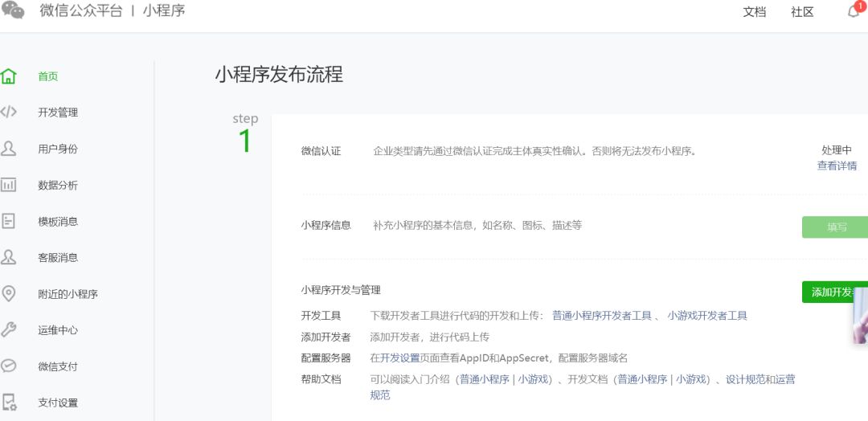Image resolution: width=868 pixels, height=421 pixels.
Task: Click the green 填写 button
Action: (835, 227)
